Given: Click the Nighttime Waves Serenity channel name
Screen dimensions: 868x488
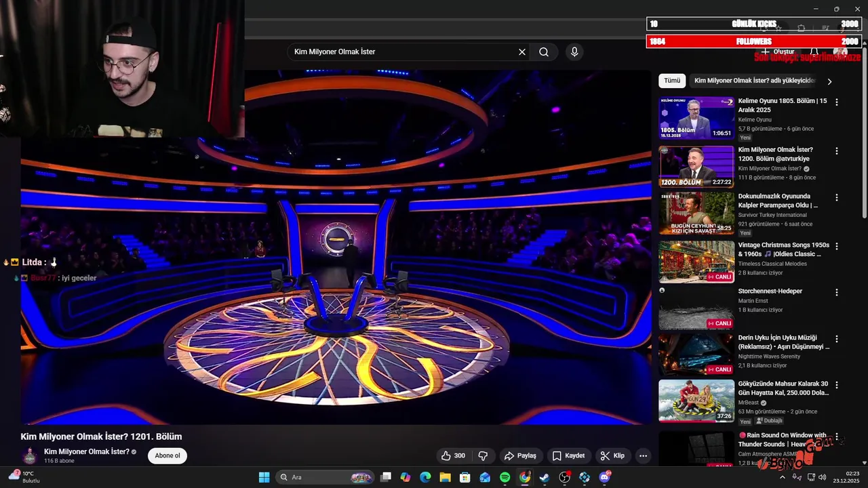Looking at the screenshot, I should click(769, 357).
